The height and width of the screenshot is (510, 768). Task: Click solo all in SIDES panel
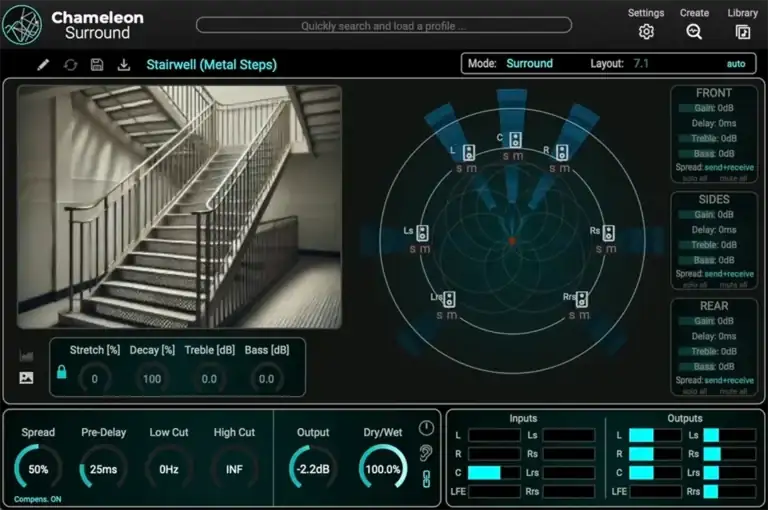click(x=695, y=285)
